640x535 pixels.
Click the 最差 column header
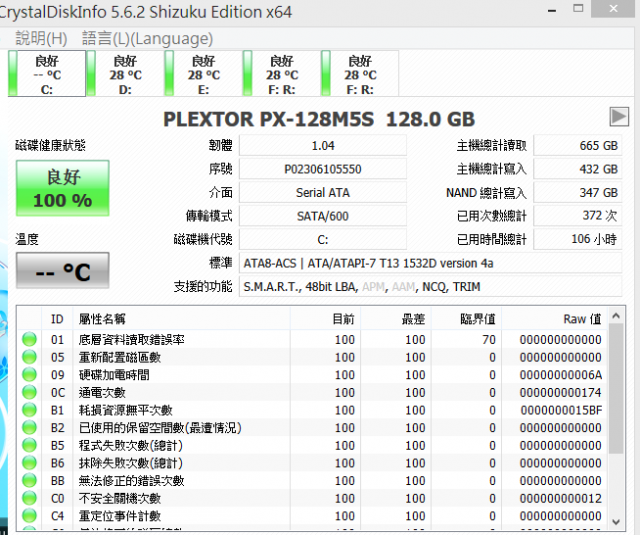(396, 319)
